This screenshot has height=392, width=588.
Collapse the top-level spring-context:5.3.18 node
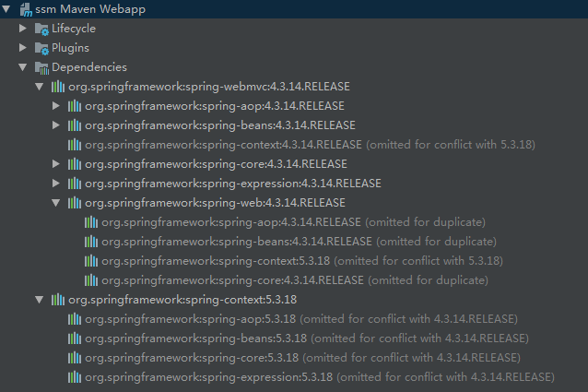(40, 300)
